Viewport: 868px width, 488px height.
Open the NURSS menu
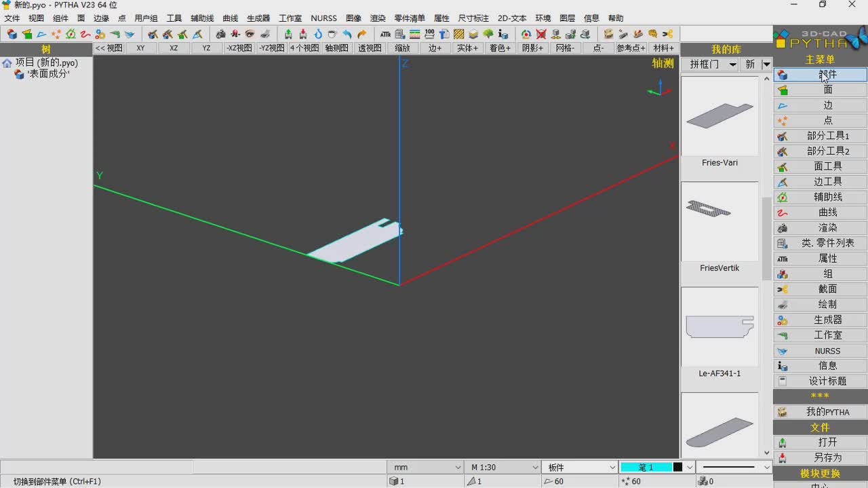click(323, 18)
